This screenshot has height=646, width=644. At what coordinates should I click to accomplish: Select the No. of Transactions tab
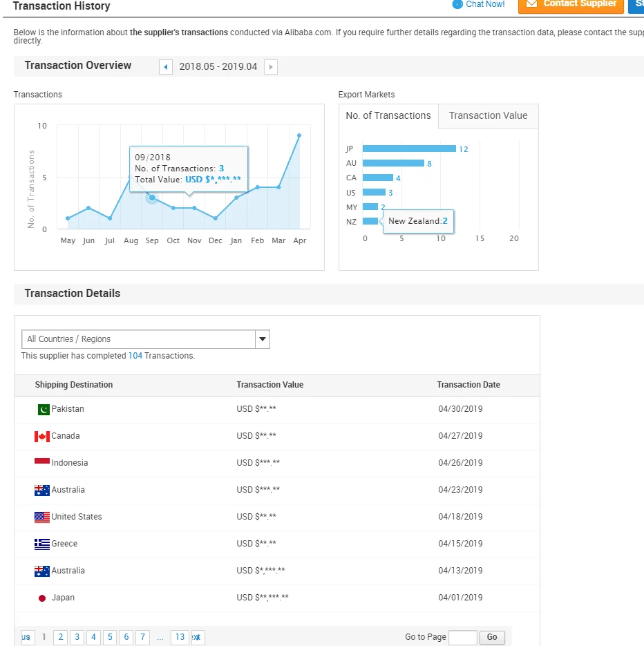point(388,116)
